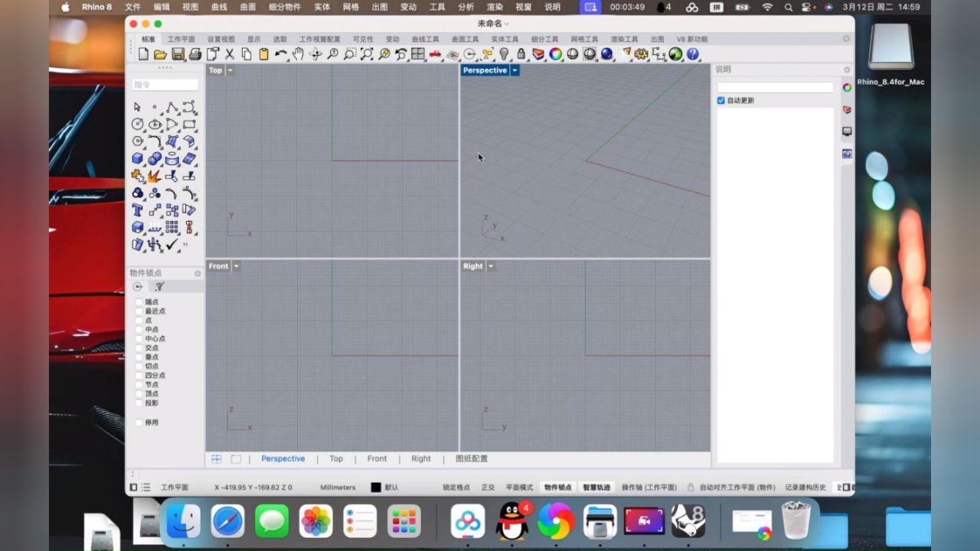Expand the Right viewport dropdown menu
Screen dimensions: 980x551
(491, 266)
